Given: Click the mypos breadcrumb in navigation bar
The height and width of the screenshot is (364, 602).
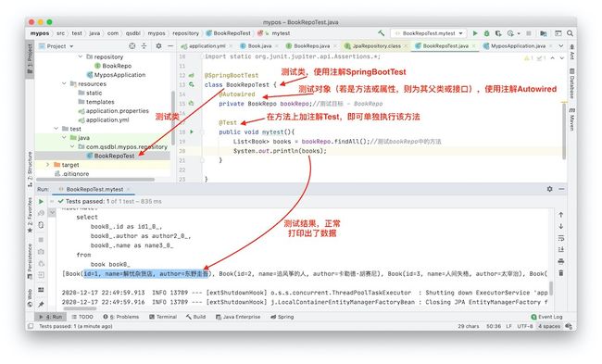Looking at the screenshot, I should (x=40, y=33).
